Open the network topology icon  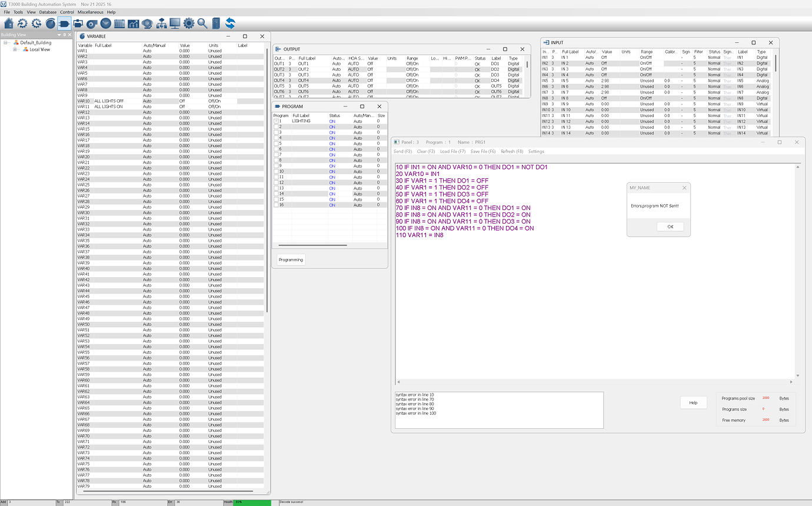click(161, 23)
